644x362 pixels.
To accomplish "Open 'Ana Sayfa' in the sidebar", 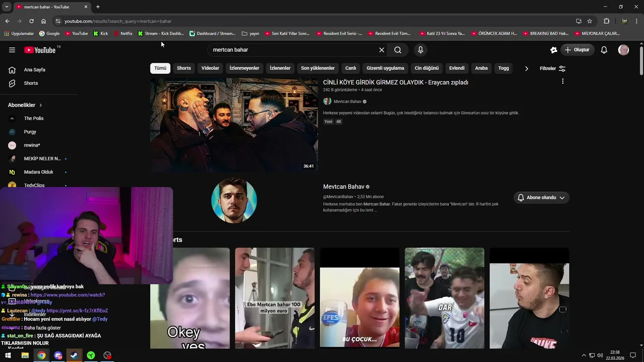I will click(x=34, y=70).
